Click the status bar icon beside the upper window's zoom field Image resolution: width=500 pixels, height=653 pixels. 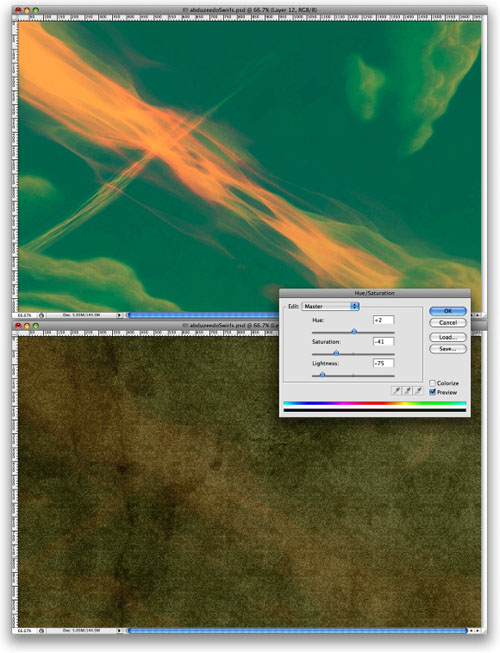(41, 315)
